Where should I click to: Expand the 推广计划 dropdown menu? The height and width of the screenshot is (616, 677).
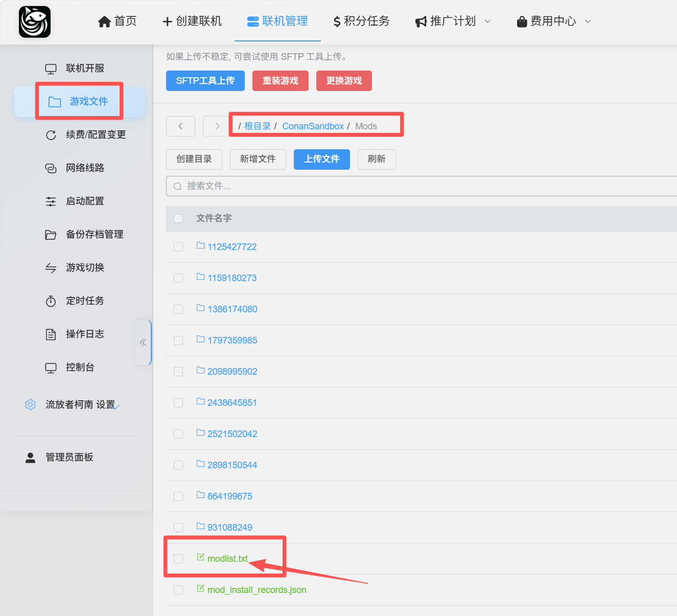pos(453,21)
